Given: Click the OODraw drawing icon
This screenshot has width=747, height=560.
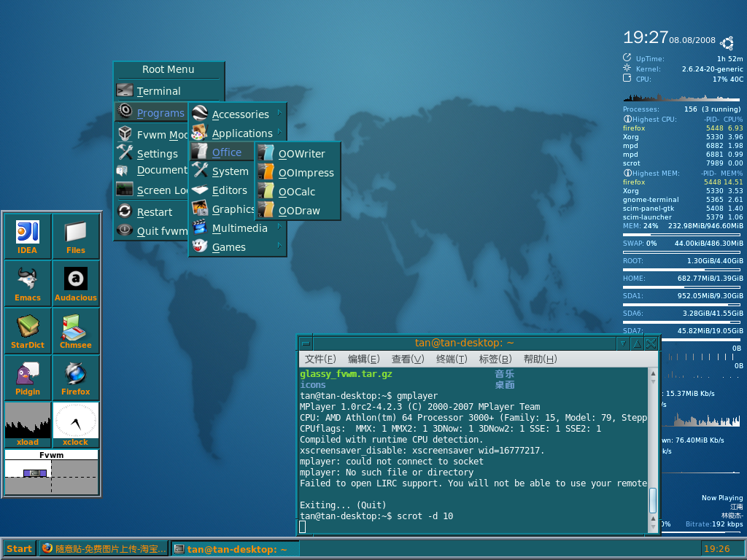Looking at the screenshot, I should [266, 210].
